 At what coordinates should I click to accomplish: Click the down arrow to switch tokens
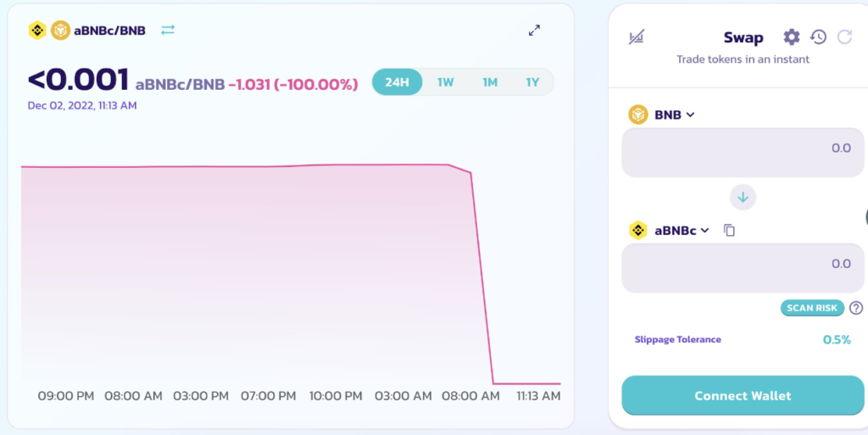743,198
